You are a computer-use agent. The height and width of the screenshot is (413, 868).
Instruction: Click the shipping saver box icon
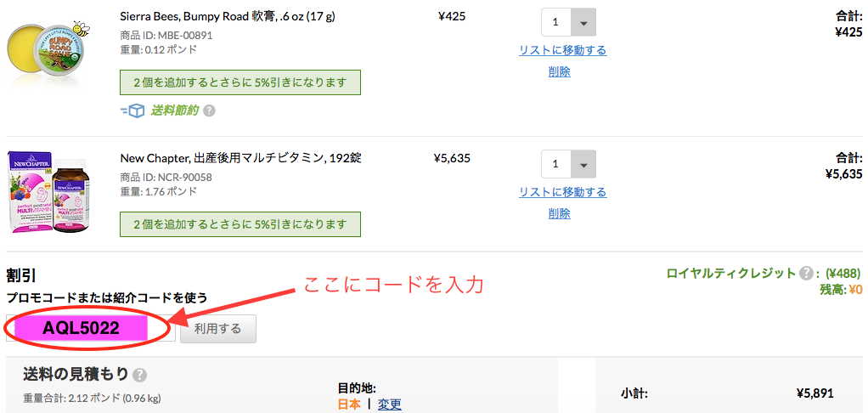click(132, 110)
